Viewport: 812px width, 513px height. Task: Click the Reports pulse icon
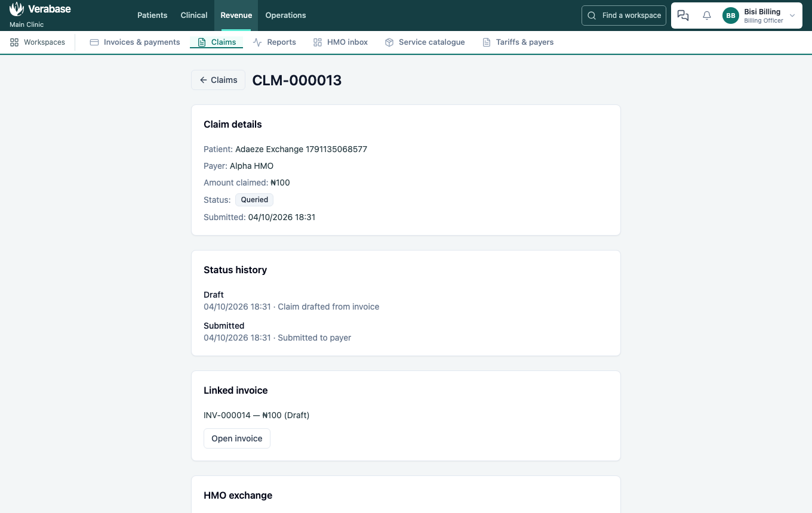point(257,42)
